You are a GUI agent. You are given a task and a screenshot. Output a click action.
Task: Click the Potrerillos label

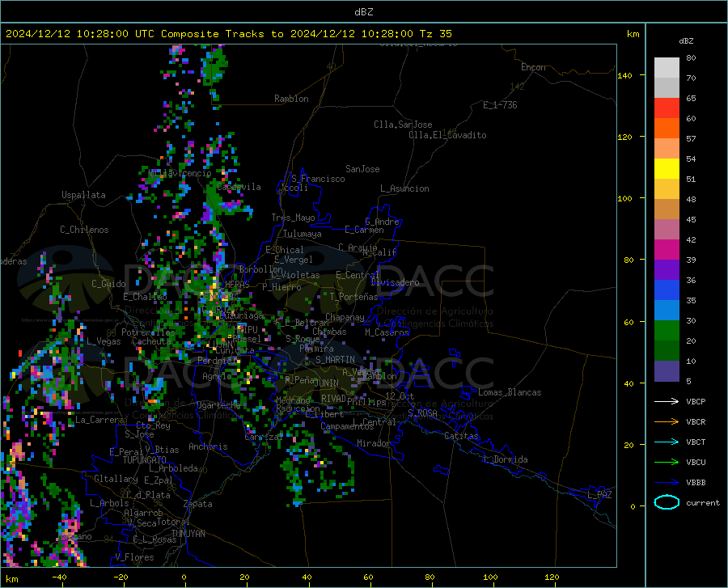click(x=148, y=332)
